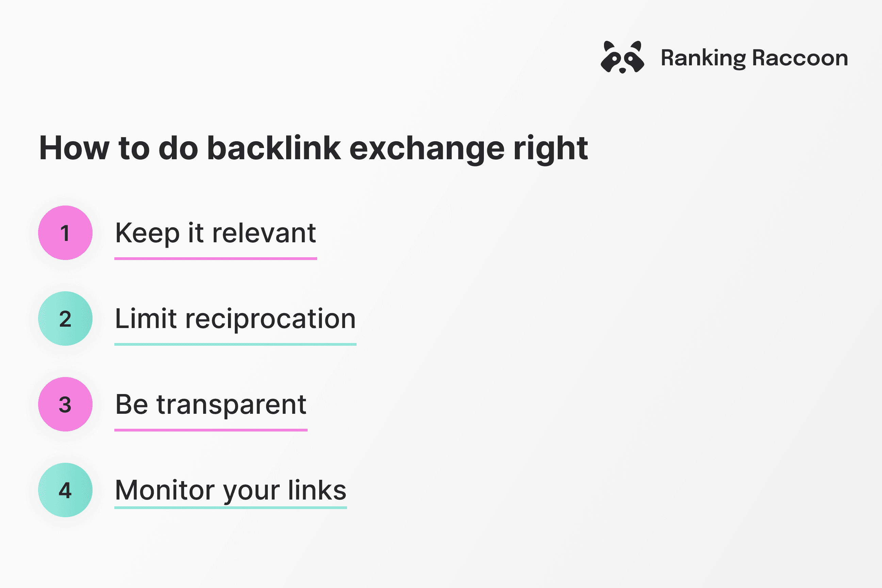Select the pink number 3 circle
Viewport: 882px width, 588px height.
click(65, 404)
